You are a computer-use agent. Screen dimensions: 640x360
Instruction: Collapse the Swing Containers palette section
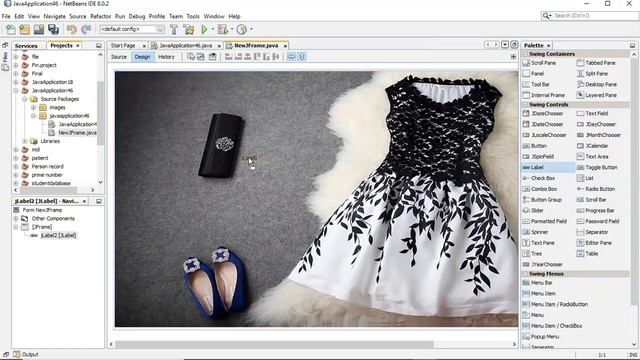[526, 54]
